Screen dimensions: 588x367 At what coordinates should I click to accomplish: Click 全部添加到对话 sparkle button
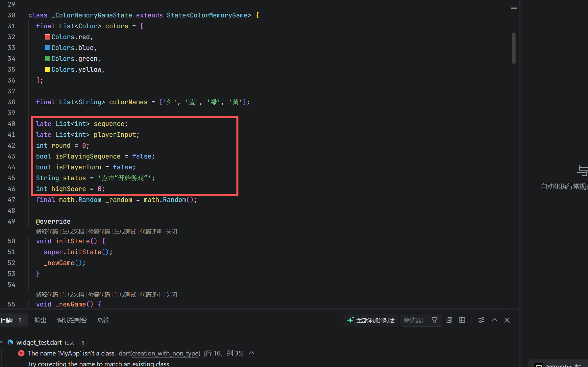[x=371, y=320]
